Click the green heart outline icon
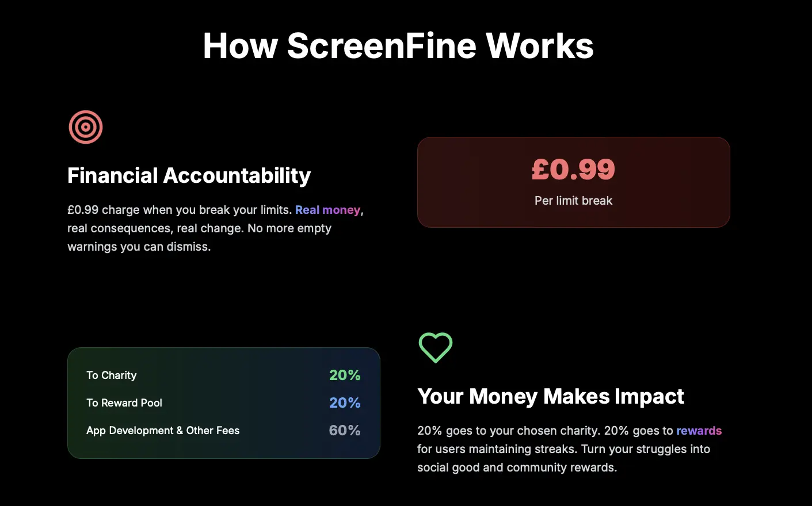Screen dimensions: 812x506 click(436, 347)
